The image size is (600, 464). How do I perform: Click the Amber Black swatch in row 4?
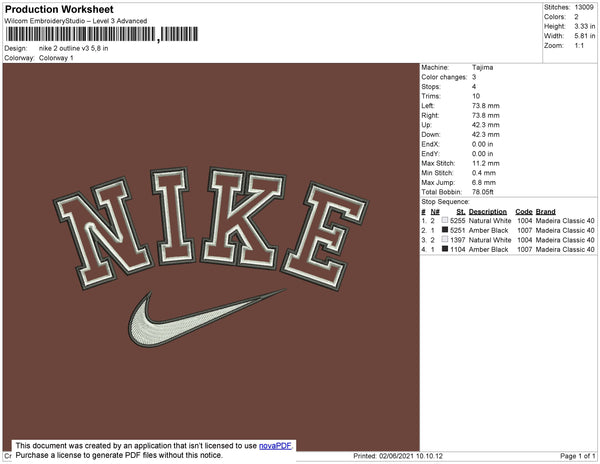pyautogui.click(x=445, y=249)
